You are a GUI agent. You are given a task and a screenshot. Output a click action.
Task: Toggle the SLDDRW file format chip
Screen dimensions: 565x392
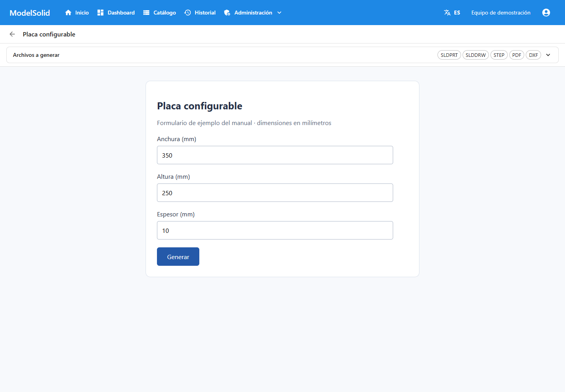(x=476, y=55)
